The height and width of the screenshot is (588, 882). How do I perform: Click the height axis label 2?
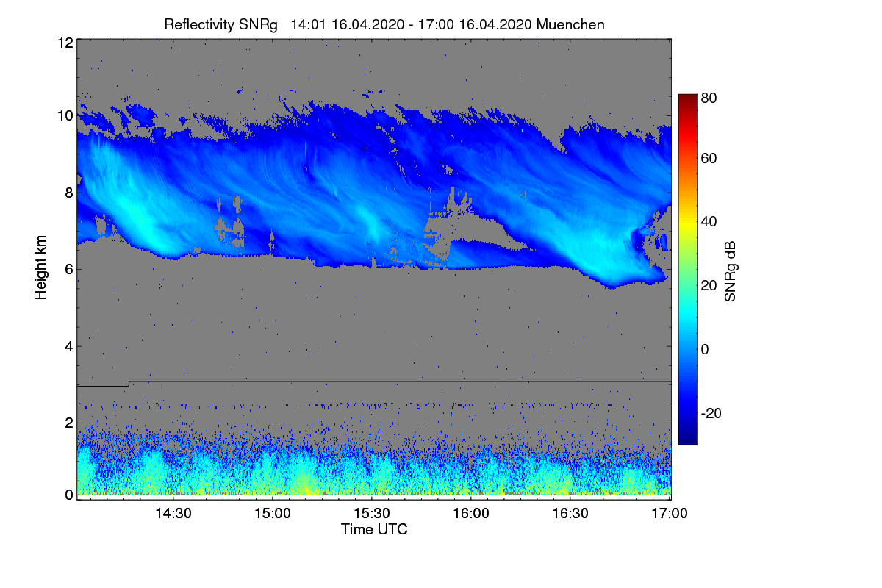(68, 423)
